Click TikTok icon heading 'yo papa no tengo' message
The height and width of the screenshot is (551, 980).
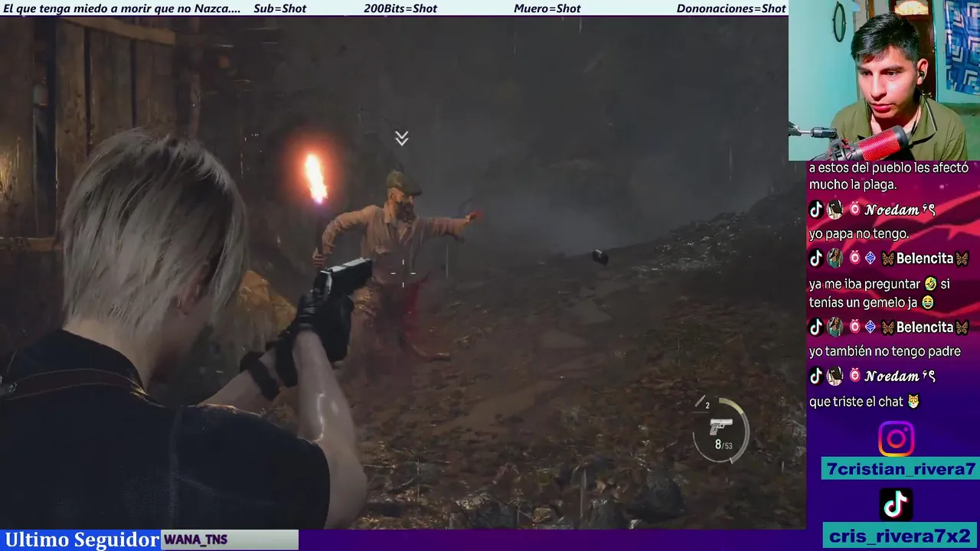click(x=816, y=209)
